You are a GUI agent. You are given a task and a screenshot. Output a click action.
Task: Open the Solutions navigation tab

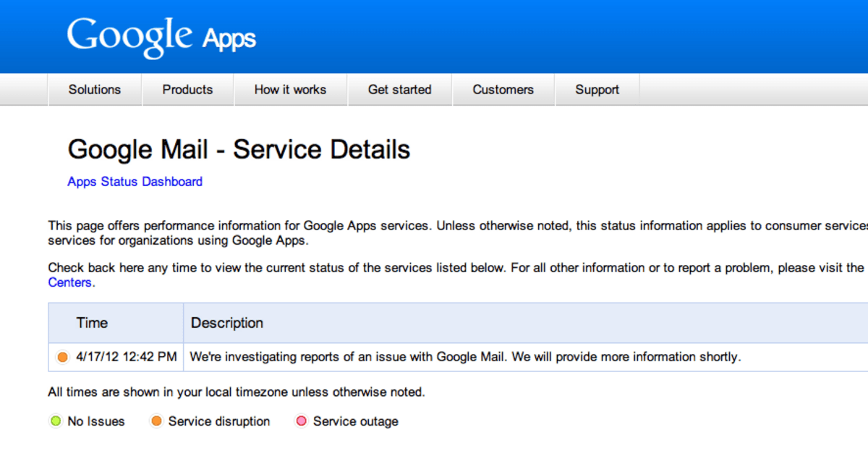point(95,90)
